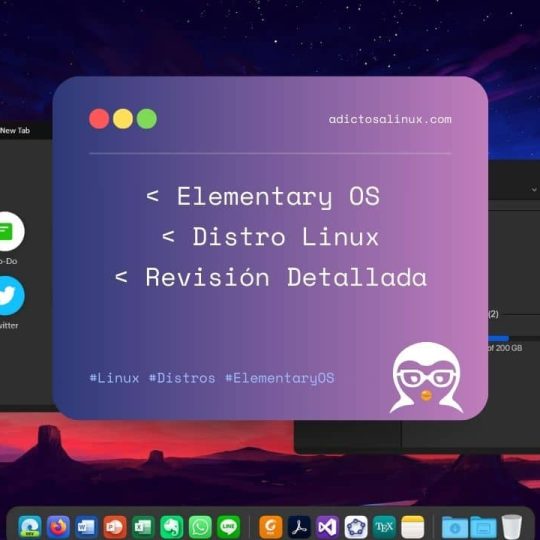Launch the LINE messenger dock icon
Screen dimensions: 540x540
[x=228, y=527]
